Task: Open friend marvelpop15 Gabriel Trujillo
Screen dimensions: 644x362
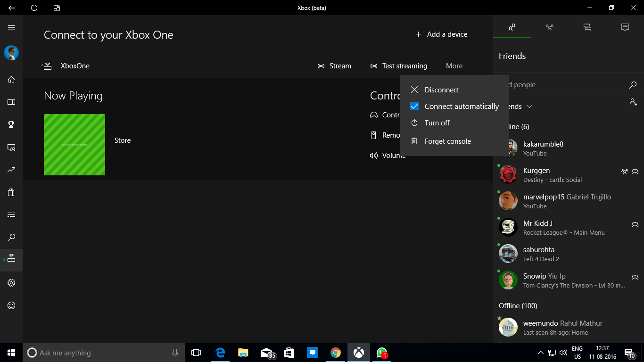Action: (569, 201)
